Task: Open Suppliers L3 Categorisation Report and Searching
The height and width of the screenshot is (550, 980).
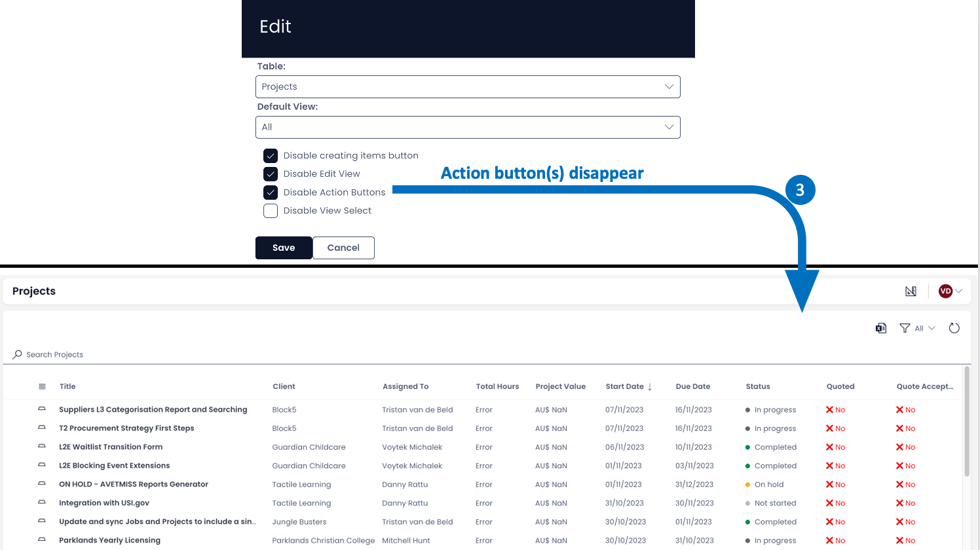Action: coord(153,410)
